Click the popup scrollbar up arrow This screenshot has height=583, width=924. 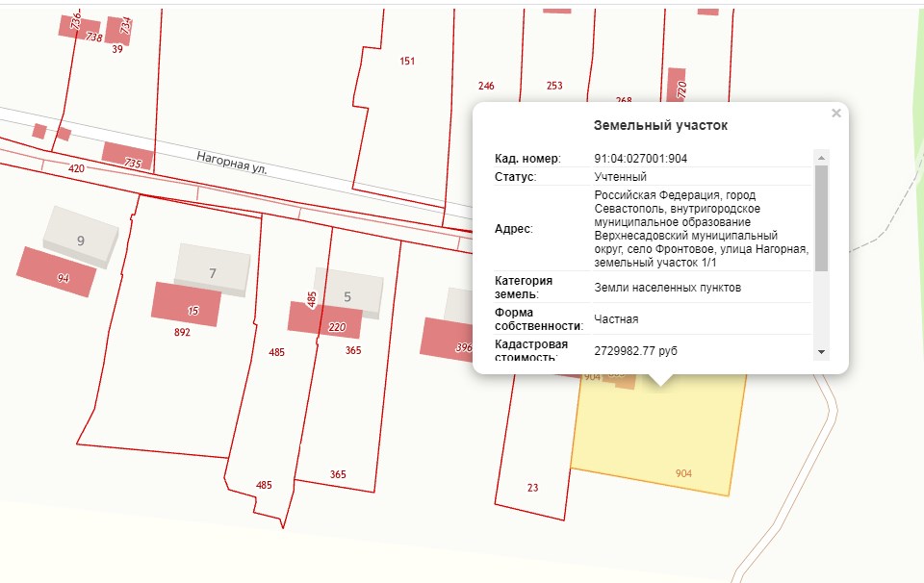pyautogui.click(x=821, y=158)
